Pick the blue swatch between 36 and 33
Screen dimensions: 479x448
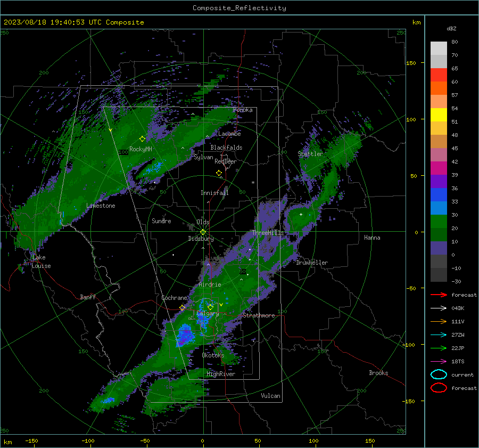tap(439, 195)
